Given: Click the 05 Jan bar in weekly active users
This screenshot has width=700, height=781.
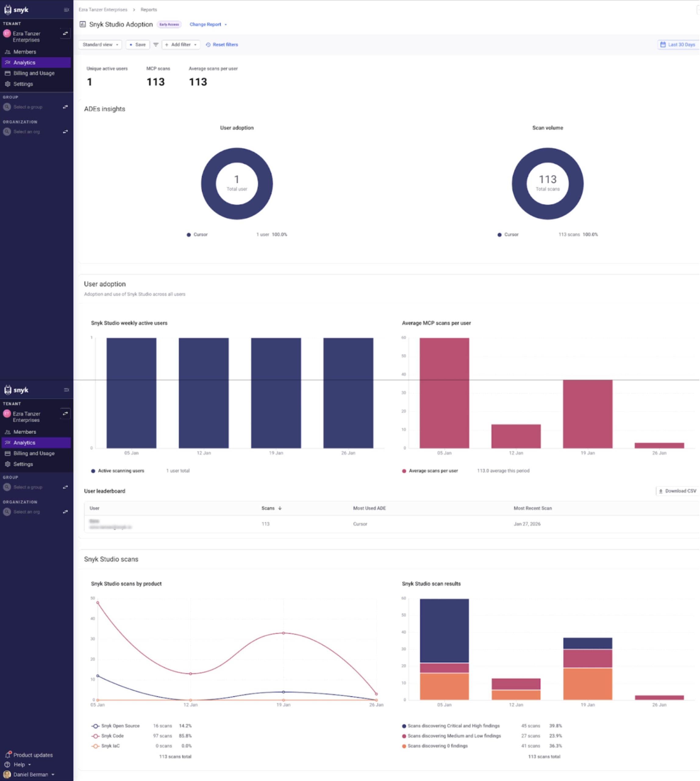Looking at the screenshot, I should 131,393.
